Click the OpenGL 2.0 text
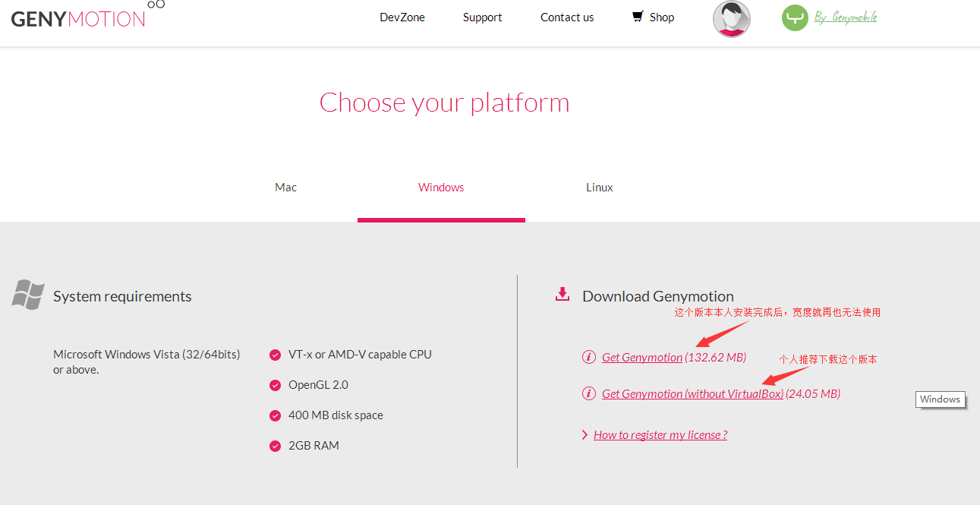 318,385
